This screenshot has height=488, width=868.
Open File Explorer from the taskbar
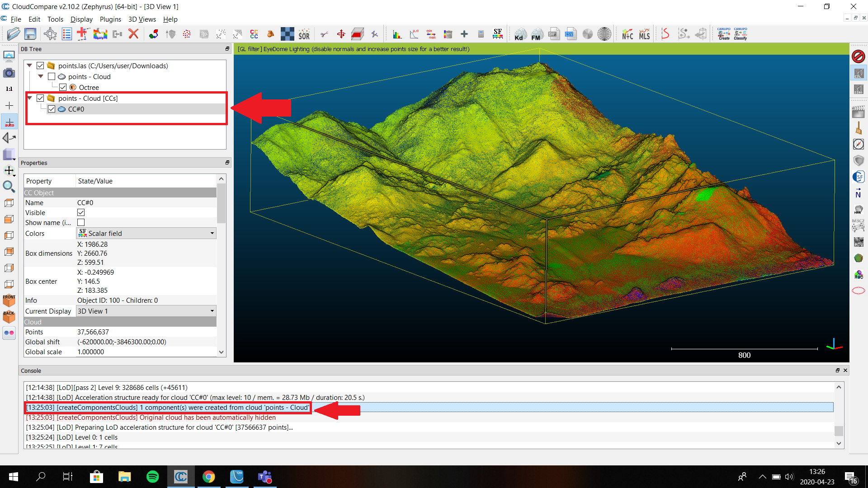[124, 477]
